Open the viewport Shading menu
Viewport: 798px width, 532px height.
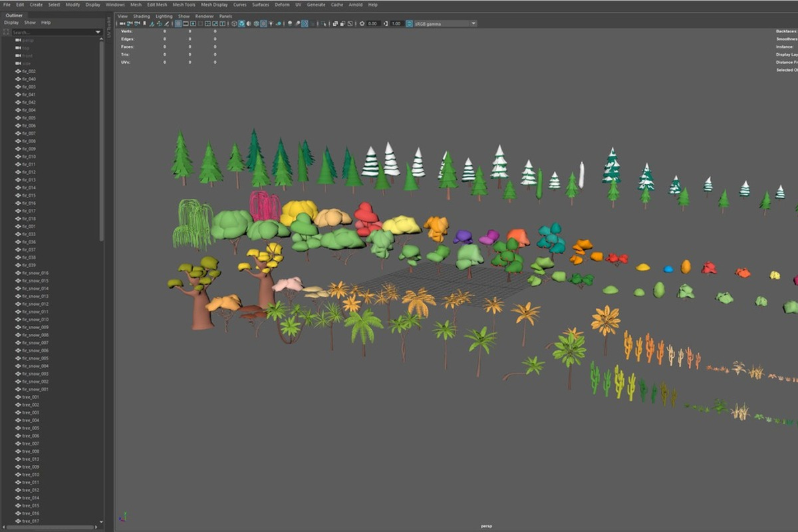pos(141,16)
